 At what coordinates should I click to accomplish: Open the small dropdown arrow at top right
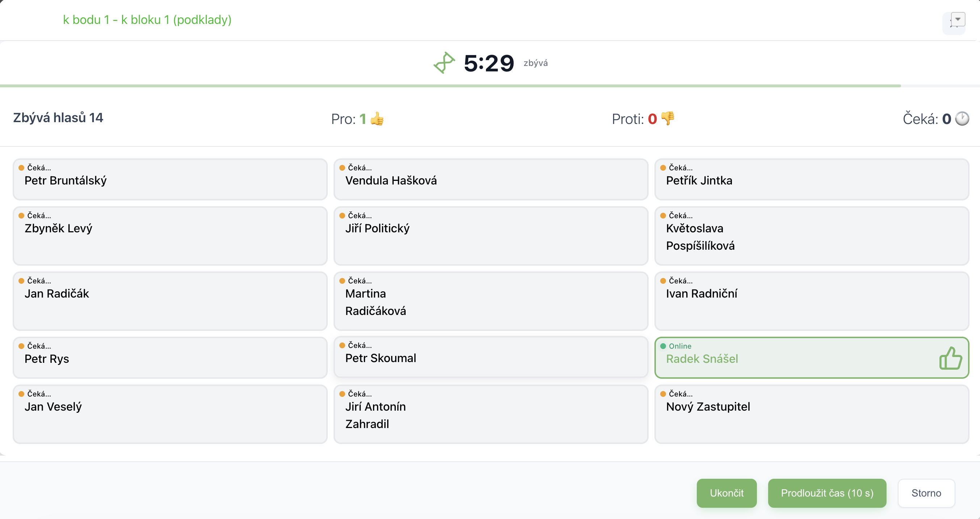click(x=958, y=19)
